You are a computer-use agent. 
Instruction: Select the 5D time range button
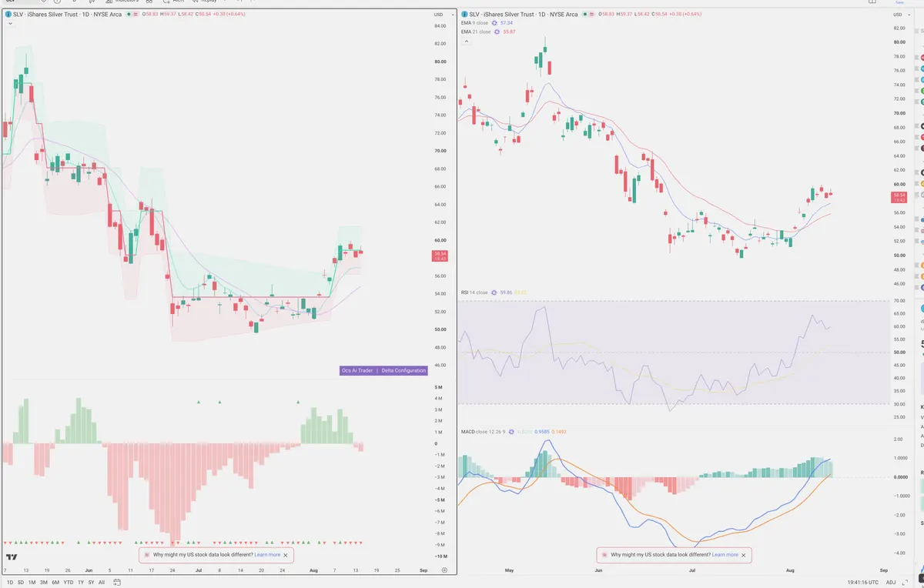(21, 582)
